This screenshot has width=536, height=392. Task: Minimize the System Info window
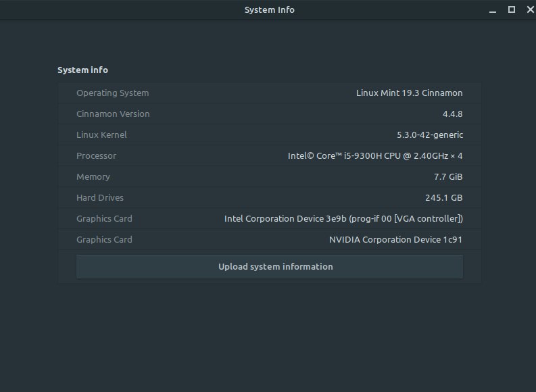click(x=493, y=10)
